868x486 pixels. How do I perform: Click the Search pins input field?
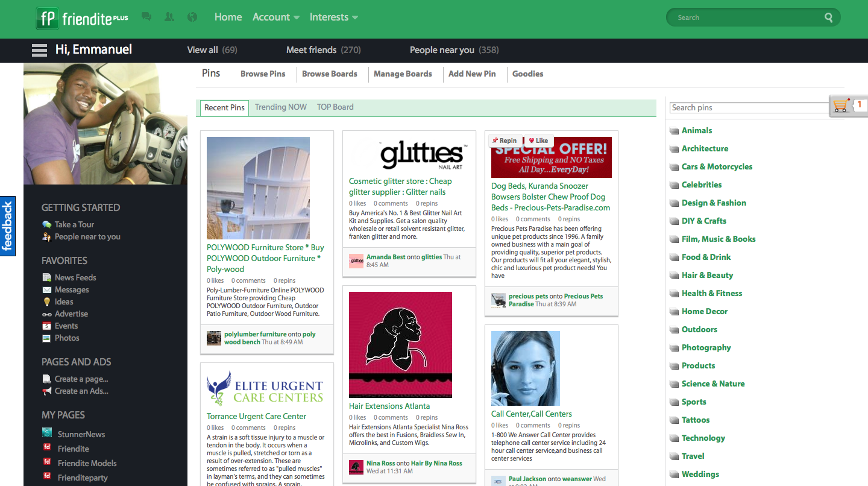[x=750, y=107]
